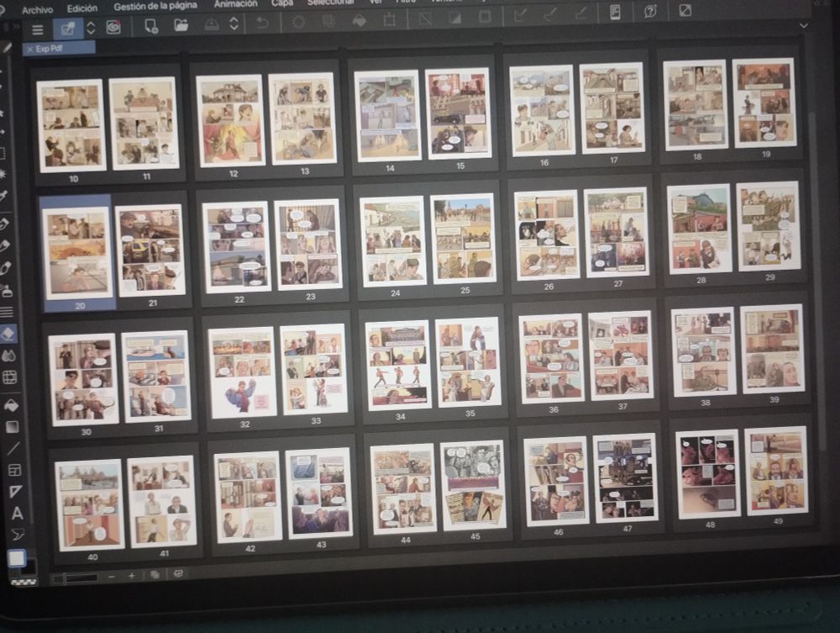
Task: Select the Gradient tool in the left toolbar
Action: (x=13, y=427)
